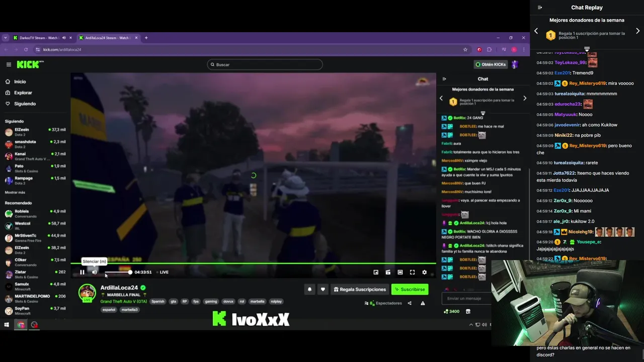The image size is (644, 362).
Task: Click the Suscribirse button
Action: click(x=410, y=289)
